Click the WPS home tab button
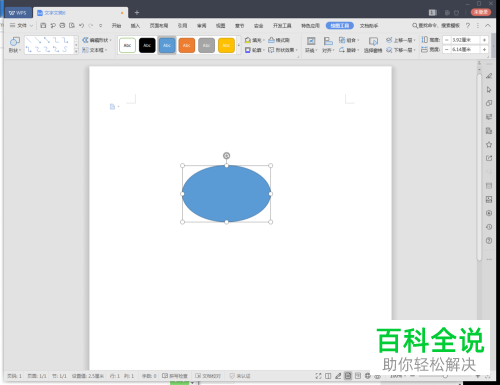Image resolution: width=500 pixels, height=385 pixels. tap(18, 13)
